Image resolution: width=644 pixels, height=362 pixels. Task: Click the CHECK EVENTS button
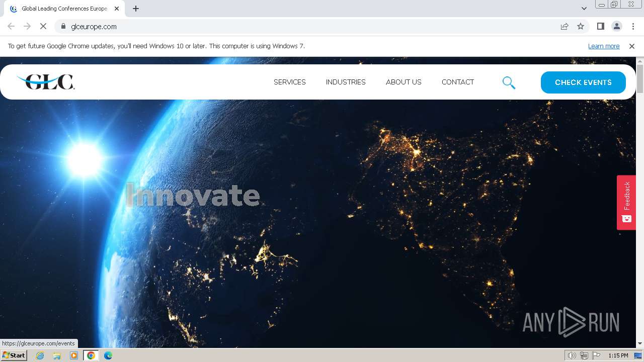[x=583, y=82]
